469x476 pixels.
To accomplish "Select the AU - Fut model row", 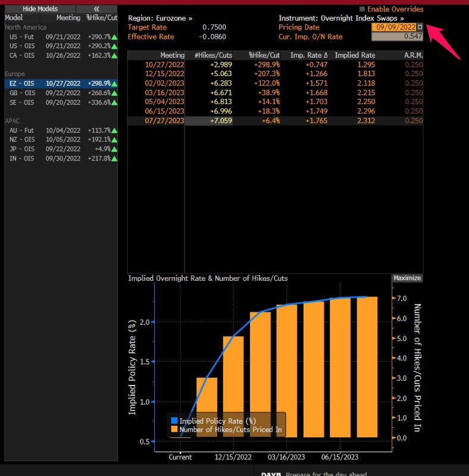I will point(61,130).
